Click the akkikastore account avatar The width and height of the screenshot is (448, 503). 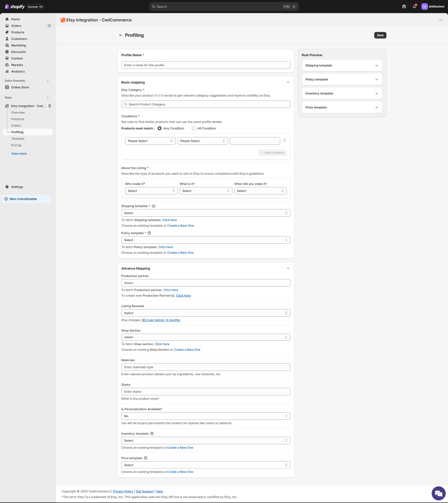(424, 7)
